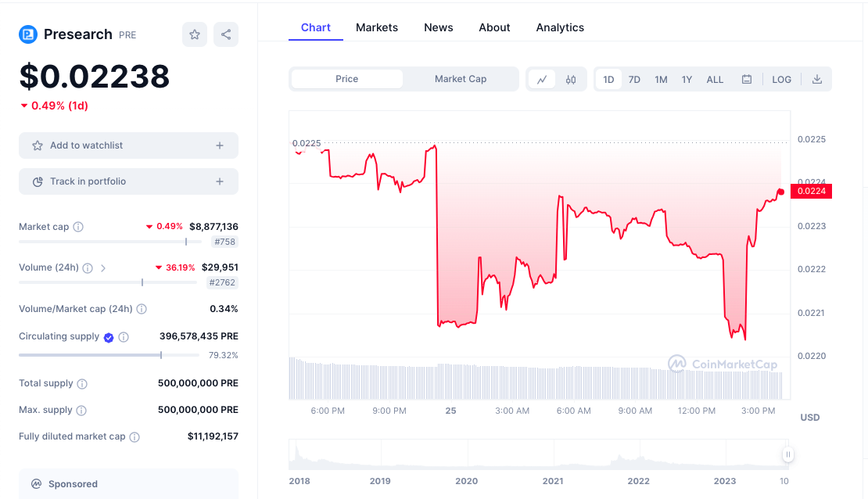Enable LOG scale on chart
This screenshot has height=499, width=868.
coord(781,79)
